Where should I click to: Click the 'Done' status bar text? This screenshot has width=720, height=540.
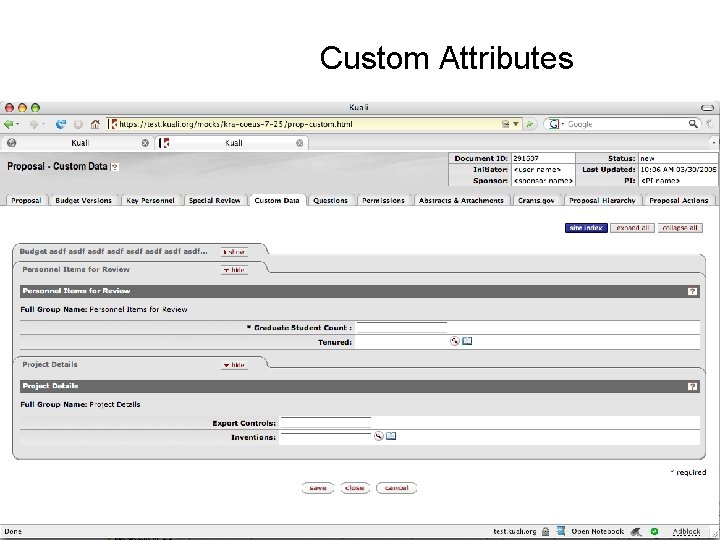coord(13,531)
